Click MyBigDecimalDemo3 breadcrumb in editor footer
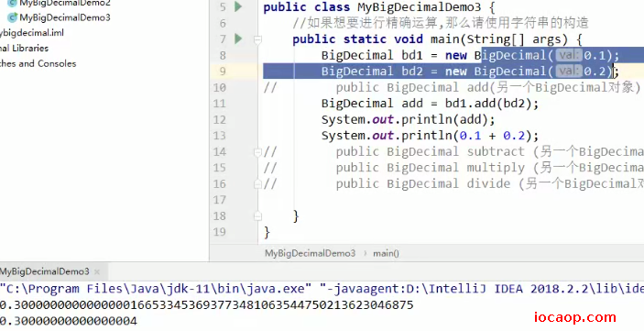Viewport: 644px width, 331px height. coord(310,253)
